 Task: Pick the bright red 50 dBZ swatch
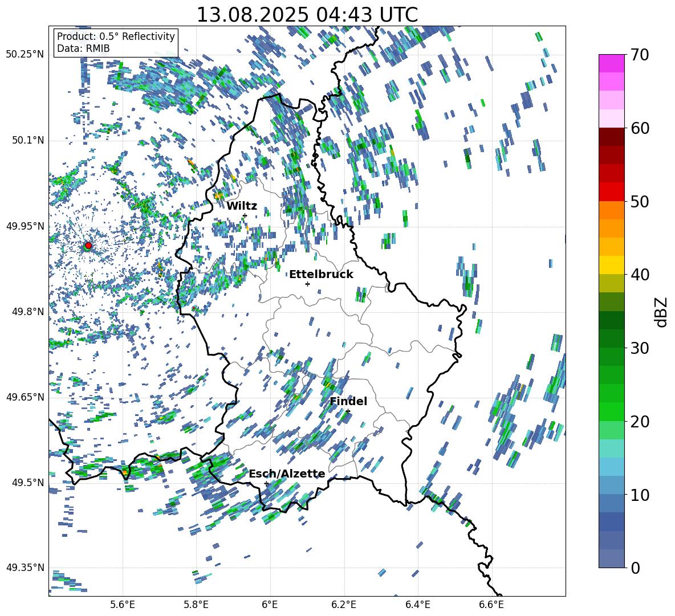coord(611,192)
